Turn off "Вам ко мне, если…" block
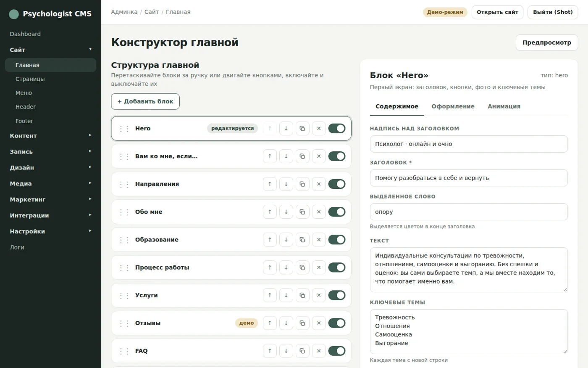 point(337,156)
